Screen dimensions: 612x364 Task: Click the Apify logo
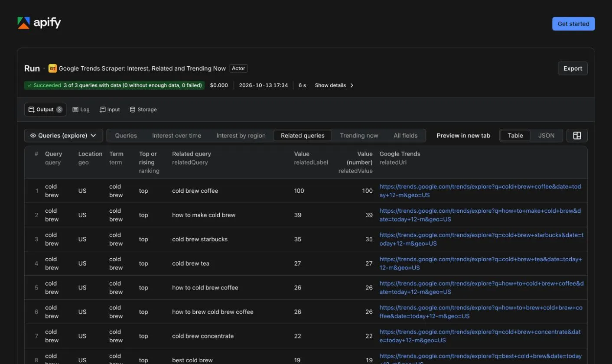39,23
